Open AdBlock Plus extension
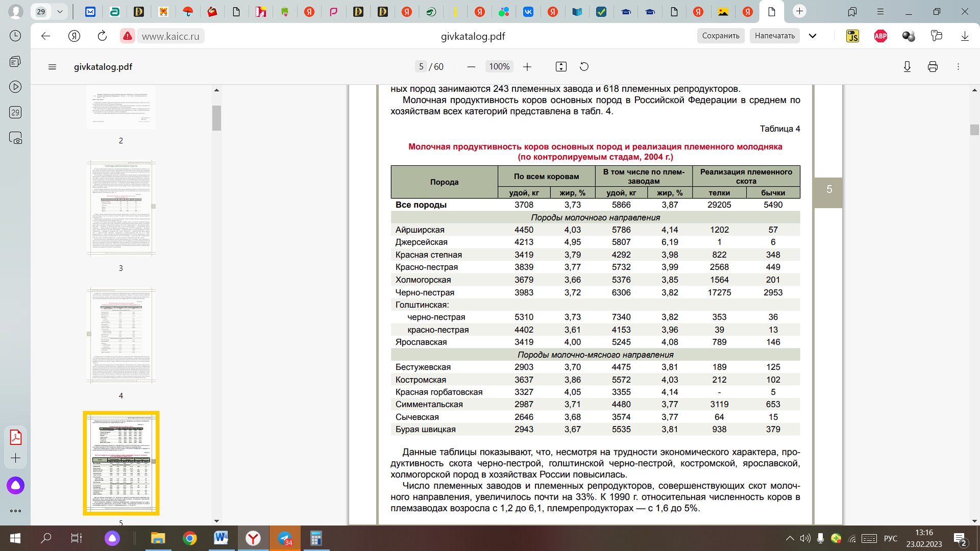 [x=880, y=36]
